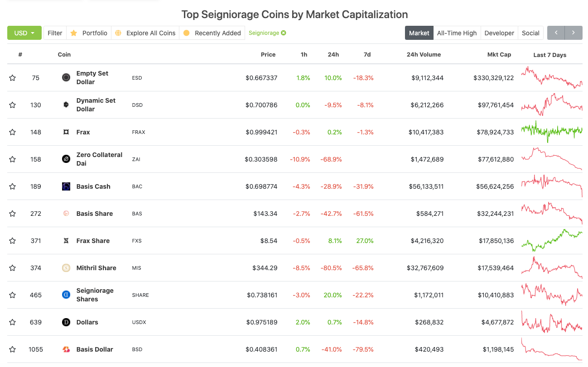Open Empty Set Dollar 7-day sparkline chart
This screenshot has width=588, height=367.
(x=552, y=77)
